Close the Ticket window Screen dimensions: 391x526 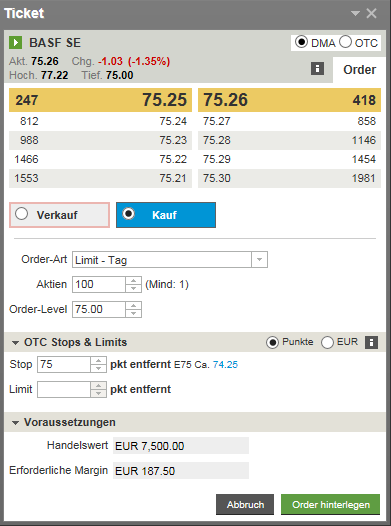[x=372, y=13]
